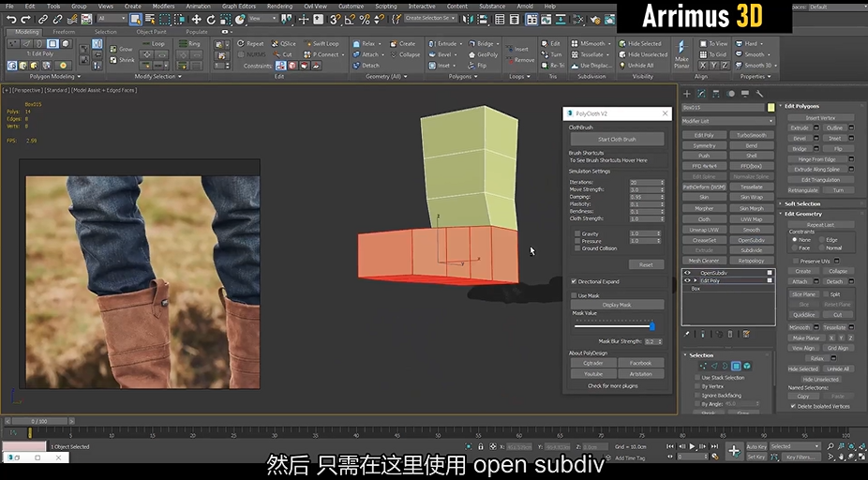The height and width of the screenshot is (480, 868).
Task: Toggle Angle Snap
Action: 350,20
